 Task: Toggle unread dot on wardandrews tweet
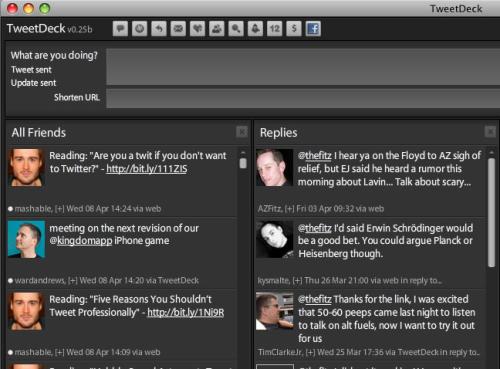point(10,281)
